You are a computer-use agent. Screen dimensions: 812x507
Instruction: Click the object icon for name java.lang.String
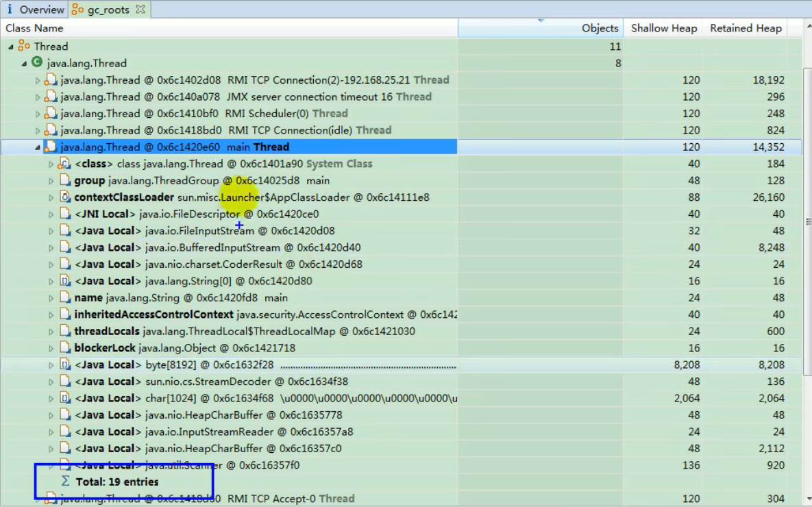[64, 297]
